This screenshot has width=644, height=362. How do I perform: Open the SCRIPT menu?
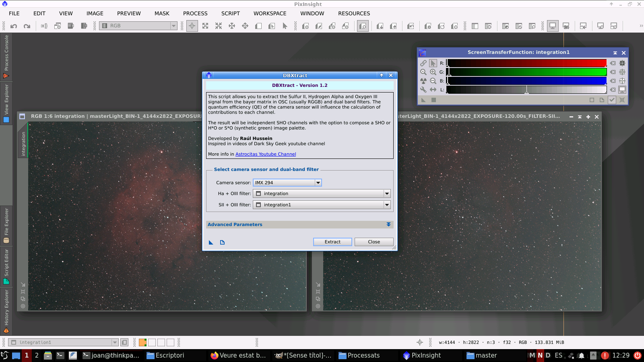231,13
